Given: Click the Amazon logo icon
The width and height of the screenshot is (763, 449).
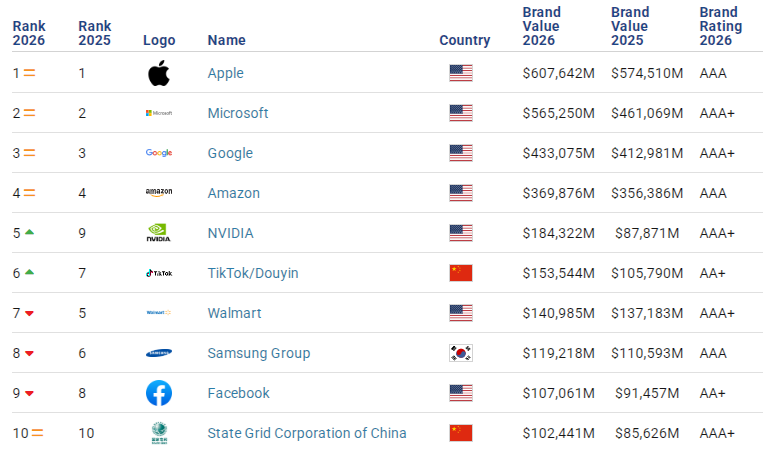Looking at the screenshot, I should coord(158,193).
